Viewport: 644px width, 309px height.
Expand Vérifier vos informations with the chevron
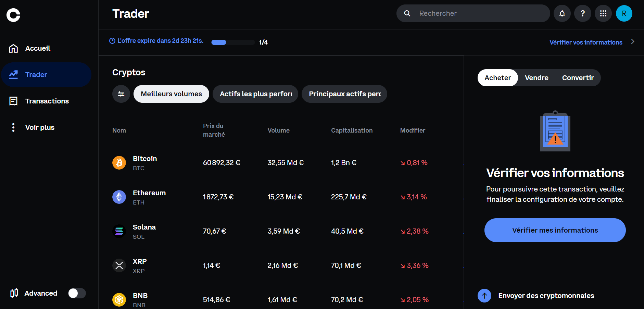click(633, 42)
